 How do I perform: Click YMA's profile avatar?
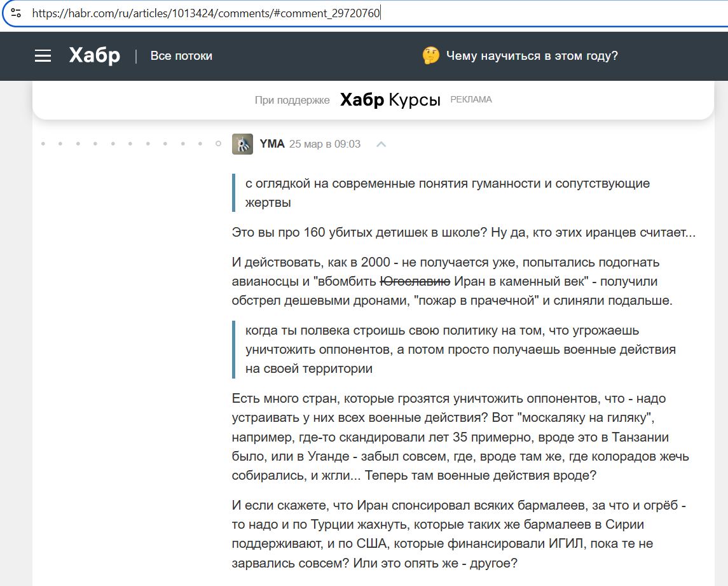click(x=242, y=144)
